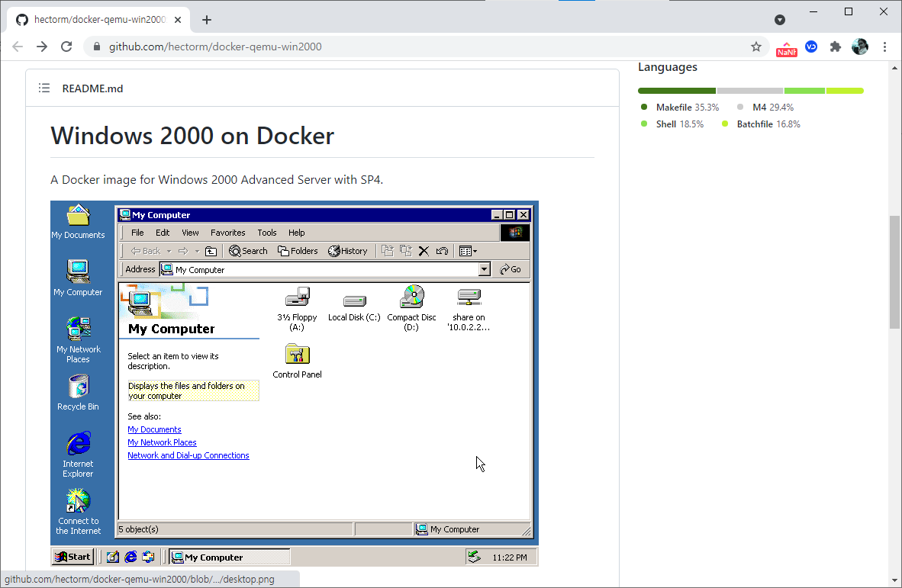Click the Move To toolbar icon
The height and width of the screenshot is (588, 902).
click(x=387, y=251)
